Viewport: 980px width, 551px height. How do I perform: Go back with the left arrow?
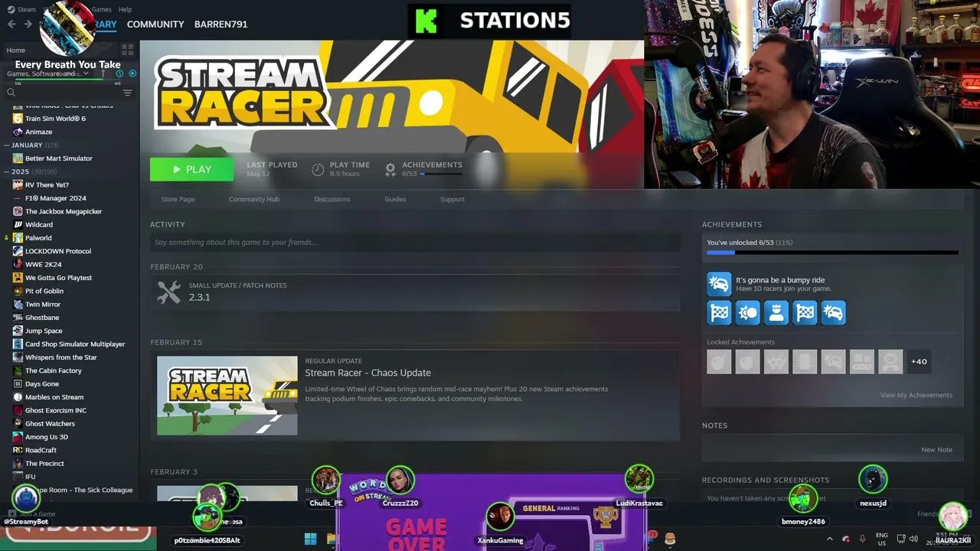pyautogui.click(x=11, y=24)
